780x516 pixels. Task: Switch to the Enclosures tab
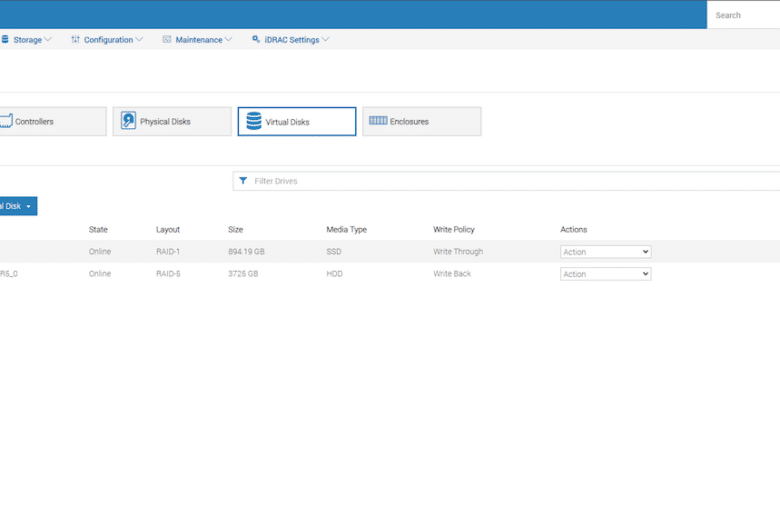422,121
